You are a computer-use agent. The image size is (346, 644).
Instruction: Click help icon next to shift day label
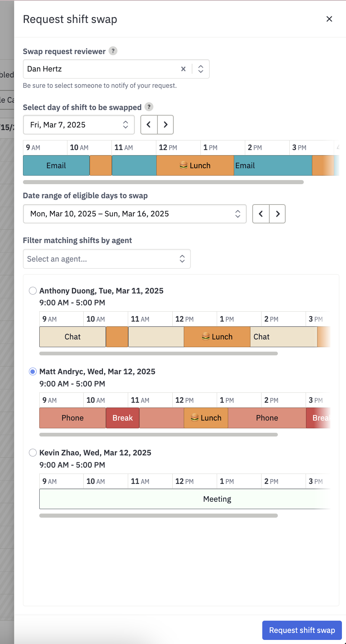tap(149, 107)
